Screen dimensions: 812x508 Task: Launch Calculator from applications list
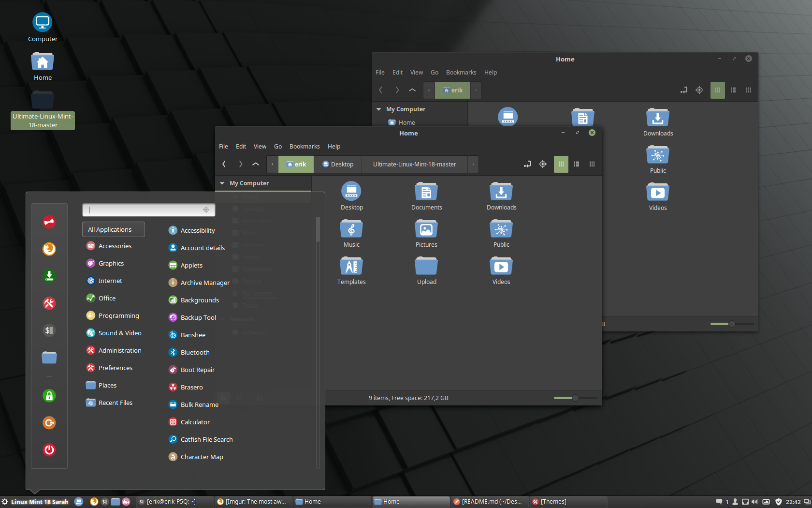[195, 422]
